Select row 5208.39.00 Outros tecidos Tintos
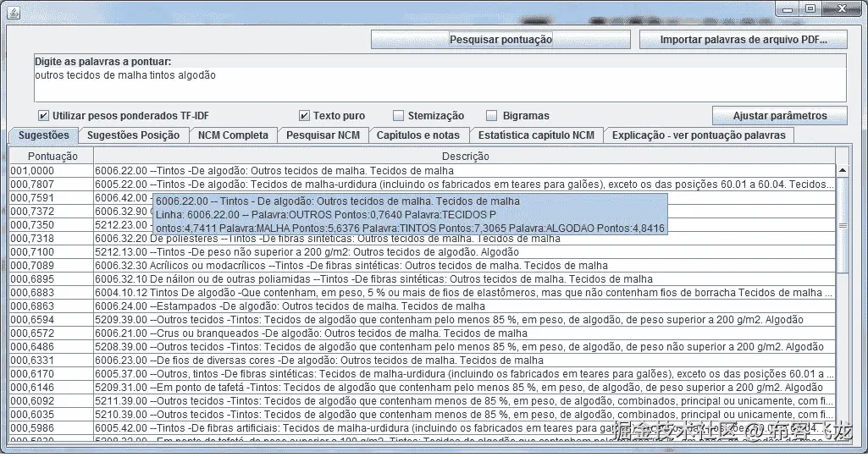Image resolution: width=868 pixels, height=457 pixels. (423, 347)
